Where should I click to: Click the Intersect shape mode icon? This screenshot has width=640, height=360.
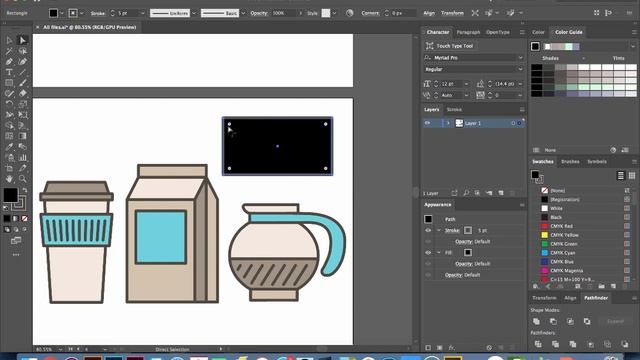point(570,321)
